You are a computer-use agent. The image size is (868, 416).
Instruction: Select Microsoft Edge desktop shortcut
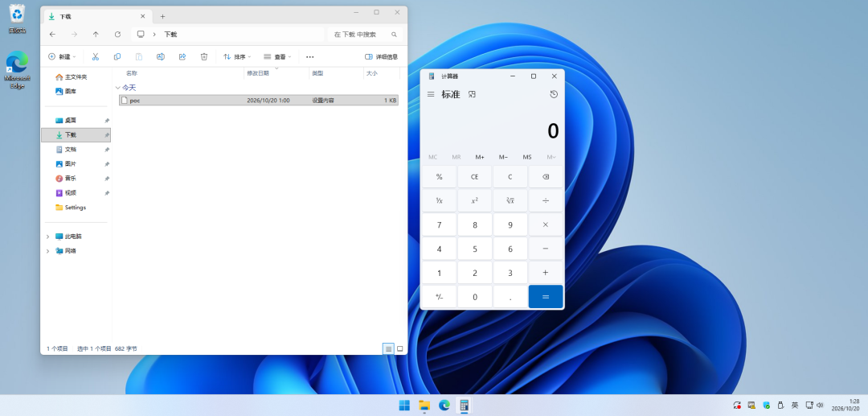click(x=17, y=70)
